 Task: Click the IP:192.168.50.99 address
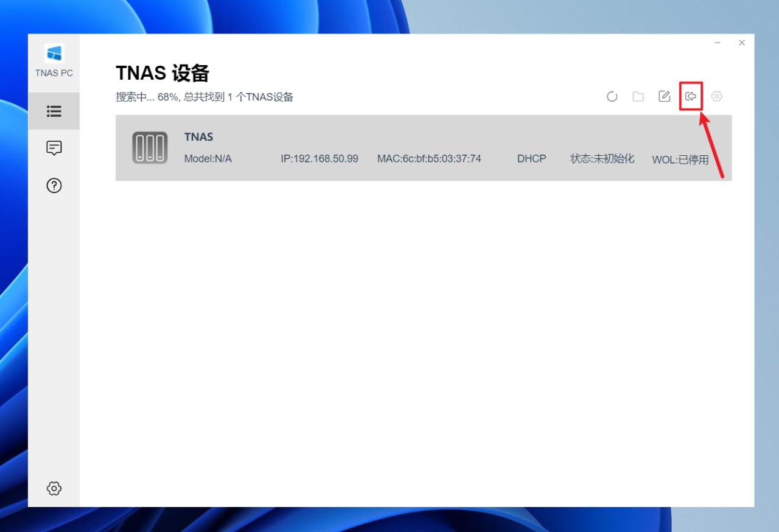(320, 159)
